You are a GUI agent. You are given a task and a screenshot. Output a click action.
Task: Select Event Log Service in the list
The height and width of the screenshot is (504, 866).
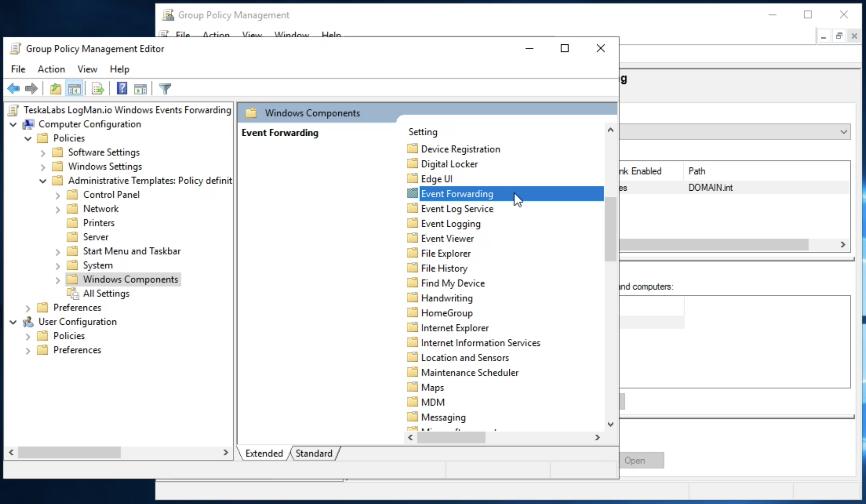click(457, 208)
